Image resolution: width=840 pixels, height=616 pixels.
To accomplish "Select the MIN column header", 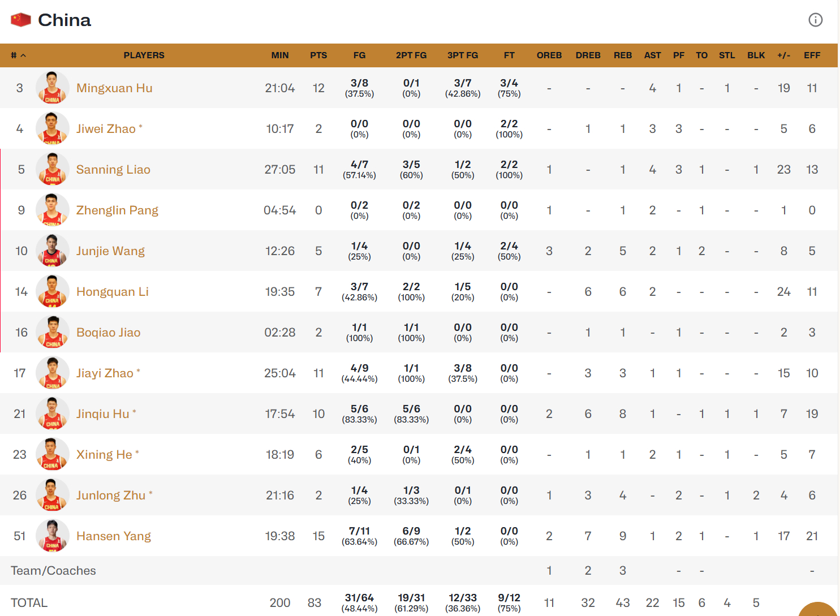I will pyautogui.click(x=280, y=55).
